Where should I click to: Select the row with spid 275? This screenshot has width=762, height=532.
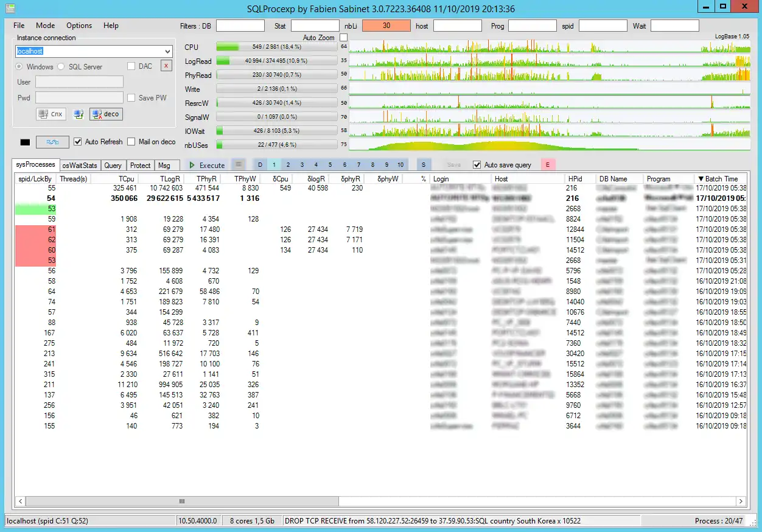[x=380, y=343]
